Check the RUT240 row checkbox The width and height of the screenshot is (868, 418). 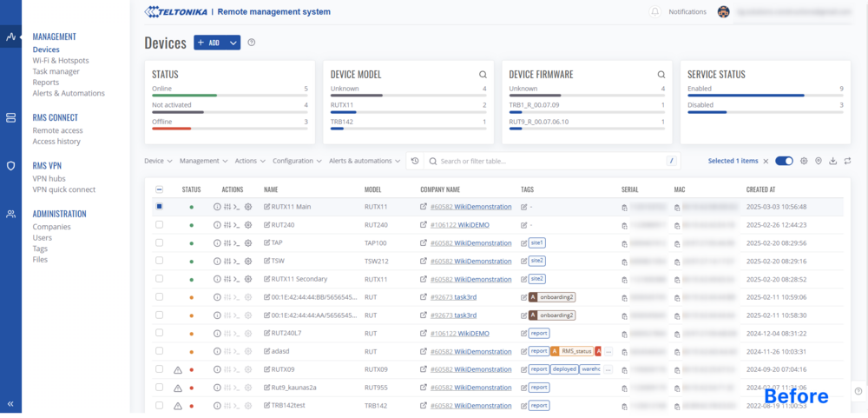[x=159, y=225]
